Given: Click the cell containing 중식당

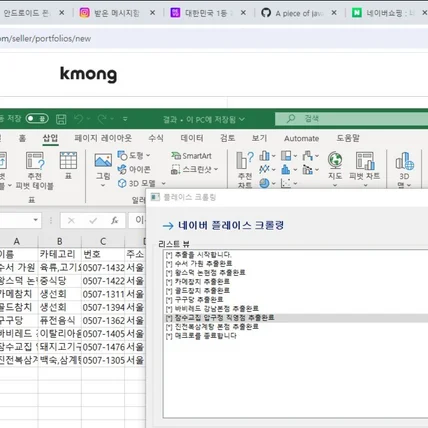Looking at the screenshot, I should (60, 281).
